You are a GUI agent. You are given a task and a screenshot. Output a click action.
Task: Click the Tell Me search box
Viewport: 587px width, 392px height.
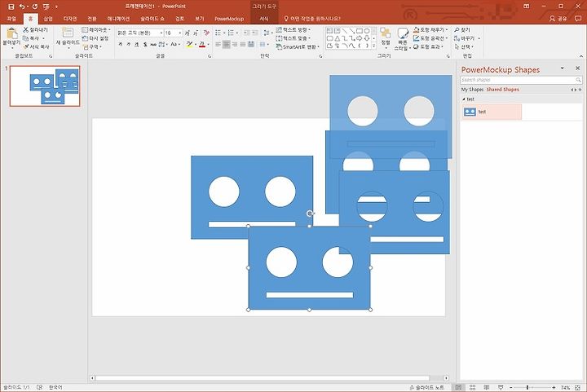pos(312,18)
